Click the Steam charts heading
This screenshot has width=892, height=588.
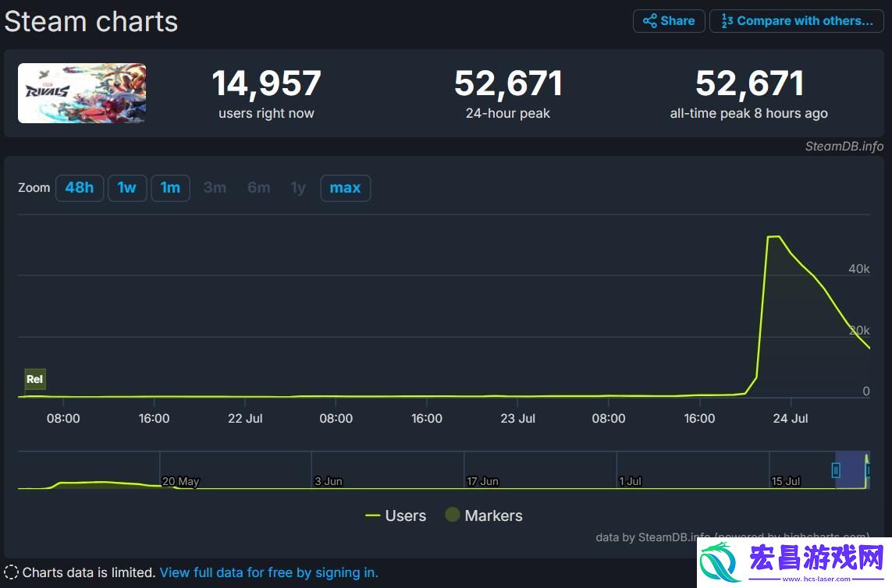tap(91, 22)
